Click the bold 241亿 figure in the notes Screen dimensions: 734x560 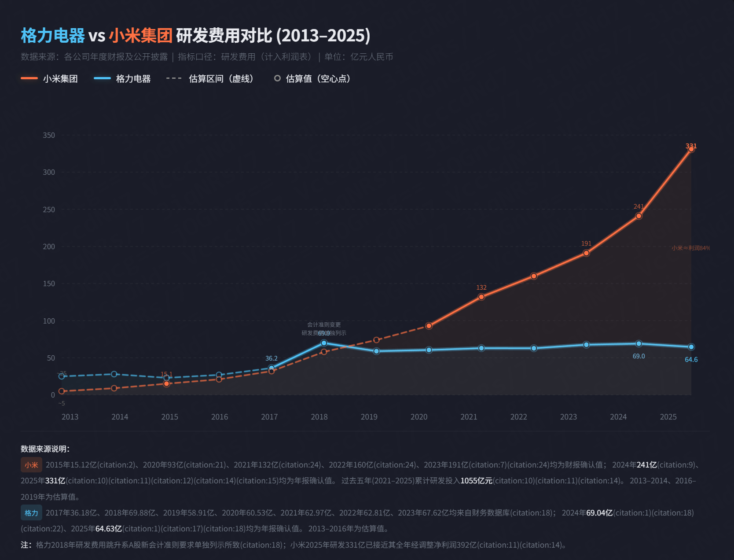[647, 465]
